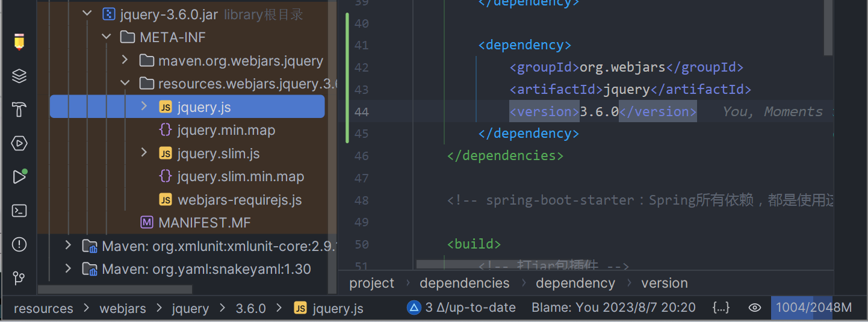The width and height of the screenshot is (868, 322).
Task: Open the Problems tool window
Action: [x=19, y=244]
